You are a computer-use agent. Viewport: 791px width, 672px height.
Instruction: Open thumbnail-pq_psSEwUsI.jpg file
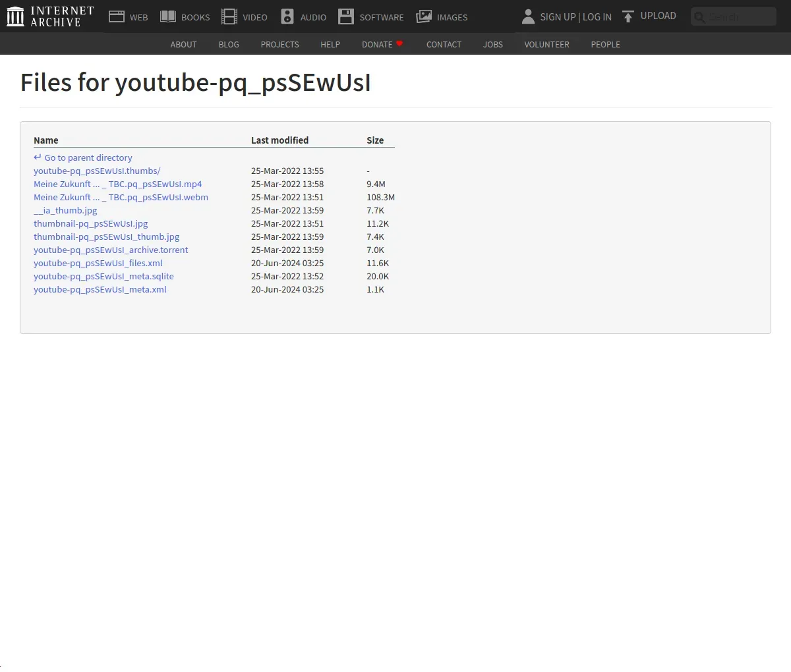coord(91,223)
